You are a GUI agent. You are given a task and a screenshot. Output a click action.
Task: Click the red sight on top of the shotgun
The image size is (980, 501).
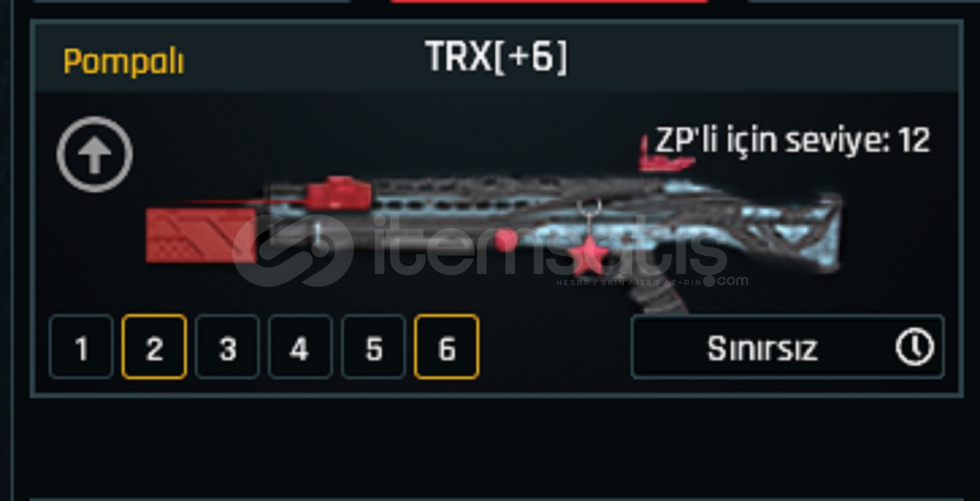tap(339, 192)
